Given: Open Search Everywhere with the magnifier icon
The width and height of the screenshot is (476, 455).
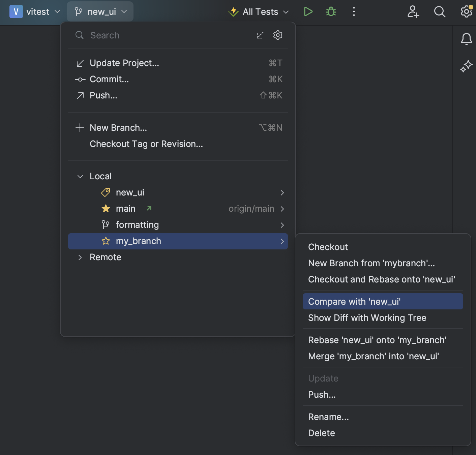Looking at the screenshot, I should (440, 12).
